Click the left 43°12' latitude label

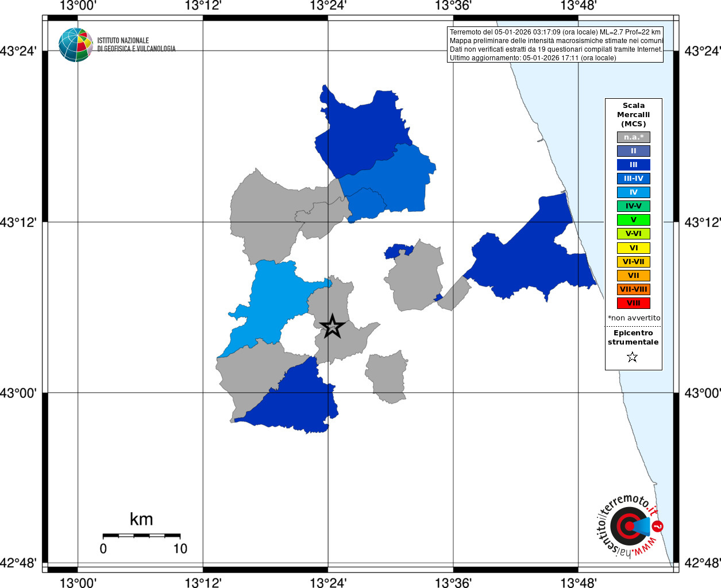click(x=18, y=222)
